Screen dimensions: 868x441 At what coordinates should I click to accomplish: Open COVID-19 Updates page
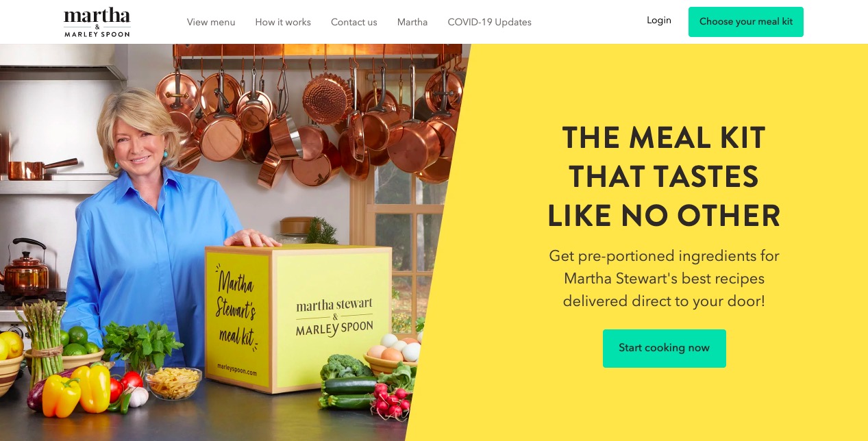[x=490, y=22]
